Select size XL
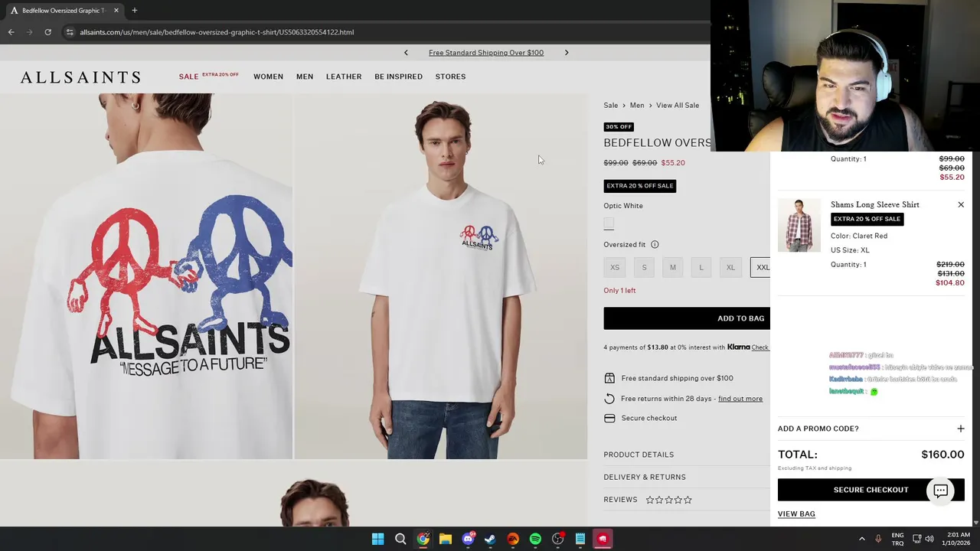 (730, 267)
